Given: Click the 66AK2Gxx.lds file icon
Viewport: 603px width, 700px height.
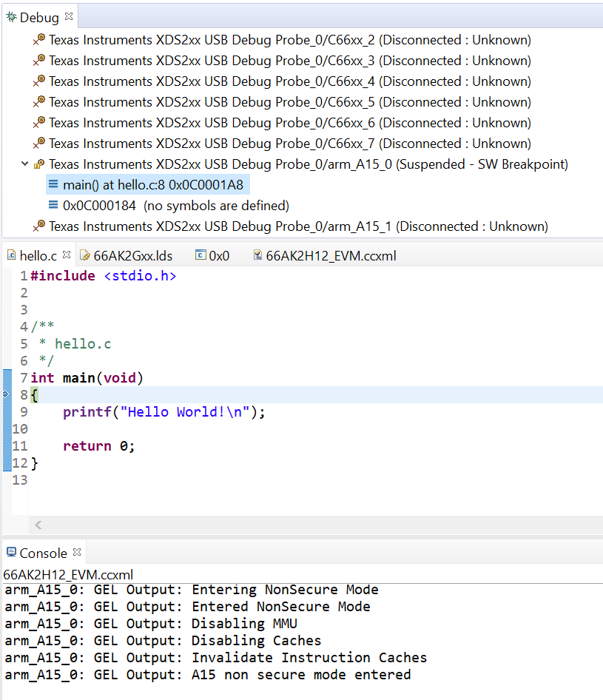Looking at the screenshot, I should pyautogui.click(x=84, y=255).
